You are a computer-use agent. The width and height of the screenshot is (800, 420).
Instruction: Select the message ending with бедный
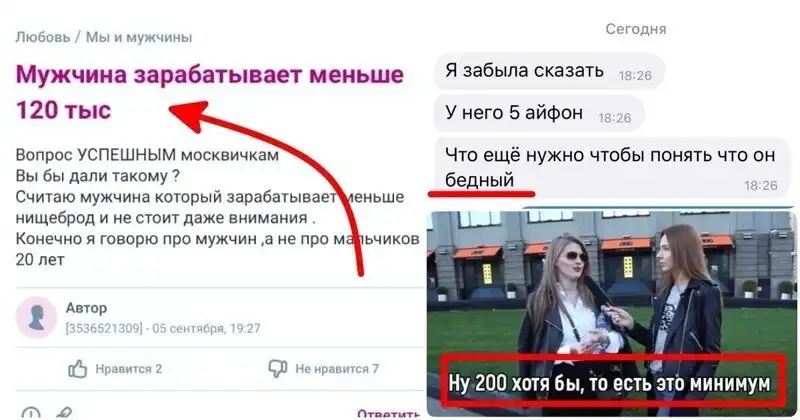[x=612, y=168]
